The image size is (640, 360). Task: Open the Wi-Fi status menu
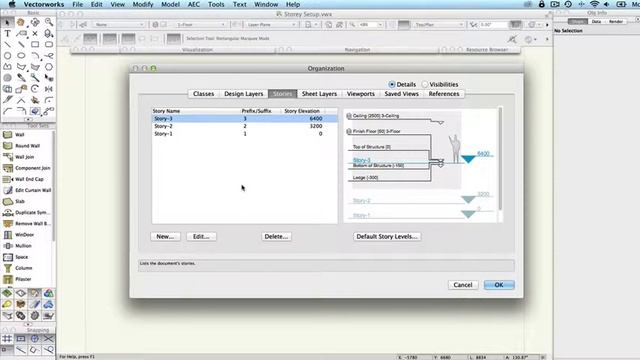point(594,4)
